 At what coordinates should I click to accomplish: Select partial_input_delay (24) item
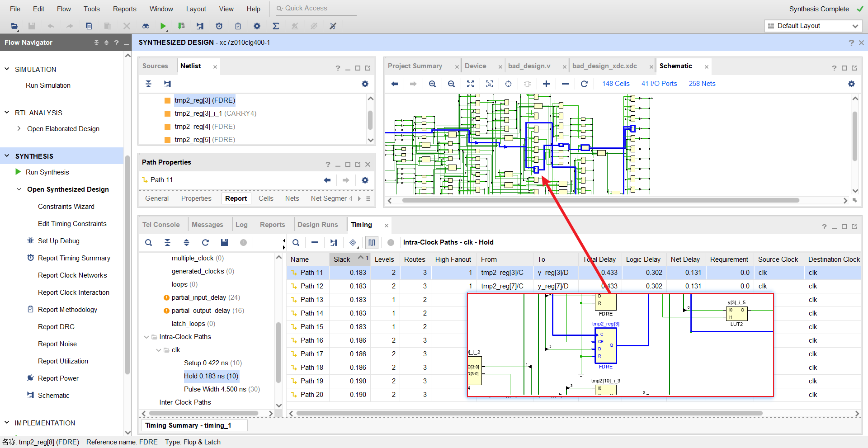coord(206,297)
